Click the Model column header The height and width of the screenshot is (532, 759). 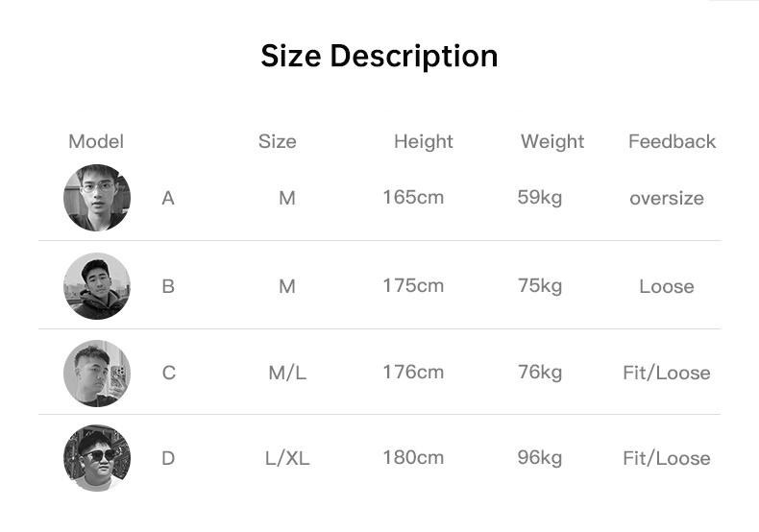tap(96, 141)
